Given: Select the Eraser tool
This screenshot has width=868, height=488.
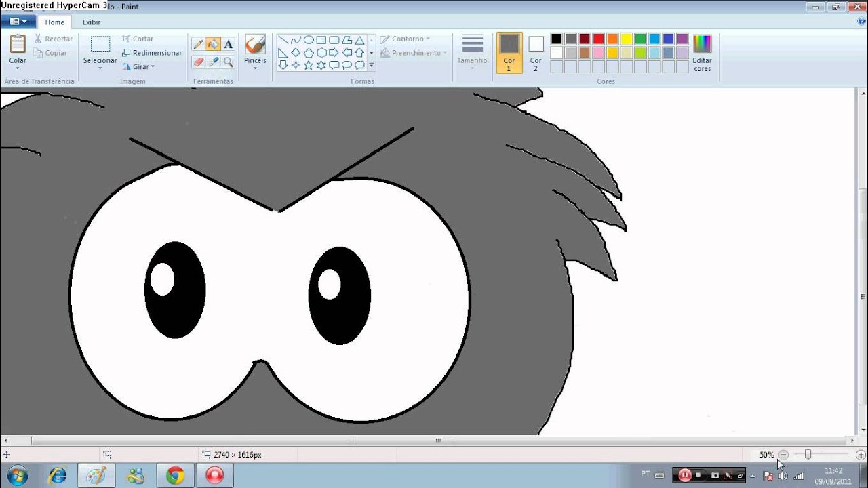Looking at the screenshot, I should (x=199, y=62).
